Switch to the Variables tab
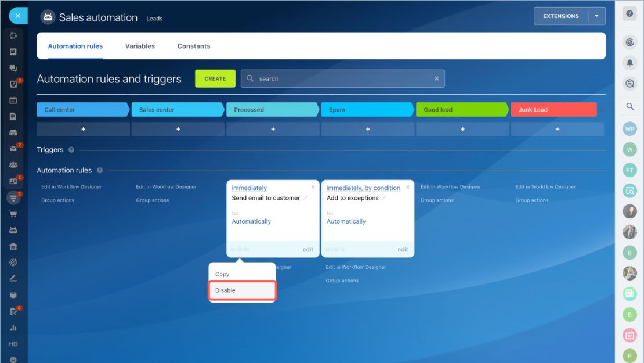Viewport: 644px width, 363px height. click(140, 46)
